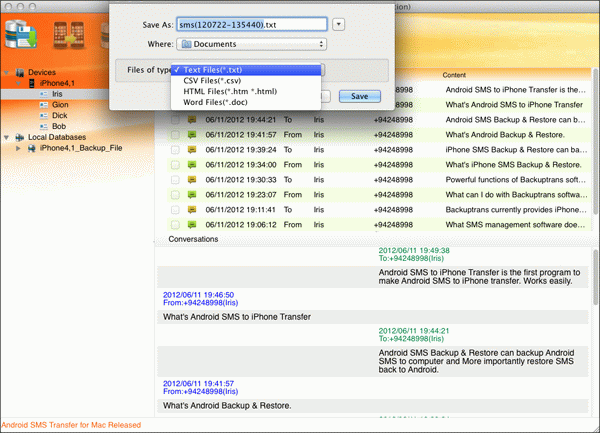Screen dimensions: 600x433
Task: Check the 19:41:57 message checkbox
Action: click(175, 135)
